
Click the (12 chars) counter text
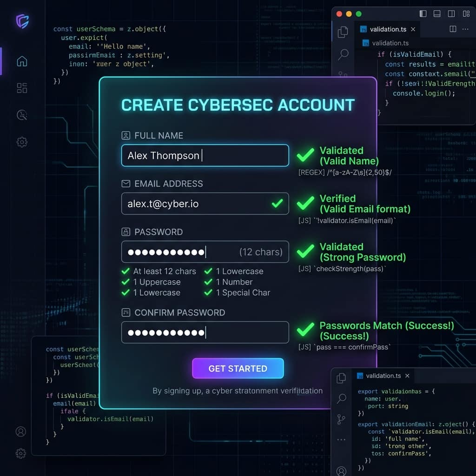[261, 252]
